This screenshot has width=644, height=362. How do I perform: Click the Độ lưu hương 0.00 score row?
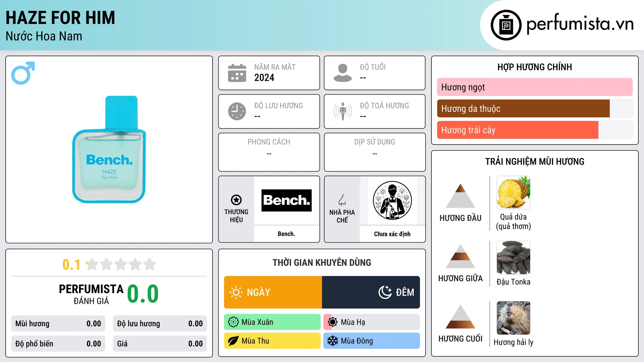(x=160, y=324)
